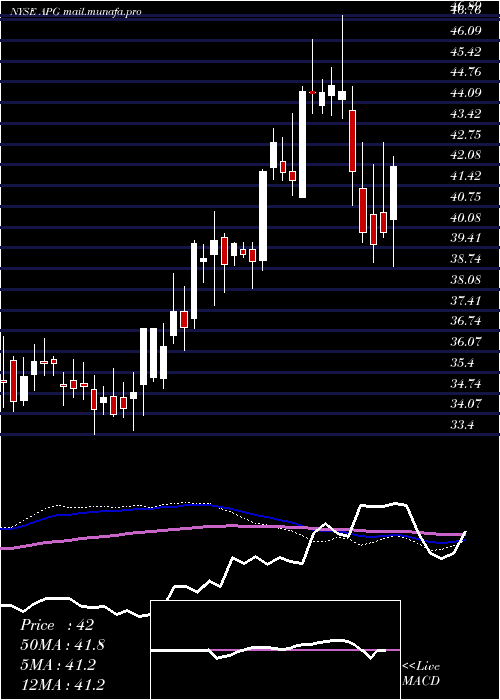Click the '<<Live MACD' label
Image resolution: width=500 pixels, height=700 pixels.
(x=421, y=674)
